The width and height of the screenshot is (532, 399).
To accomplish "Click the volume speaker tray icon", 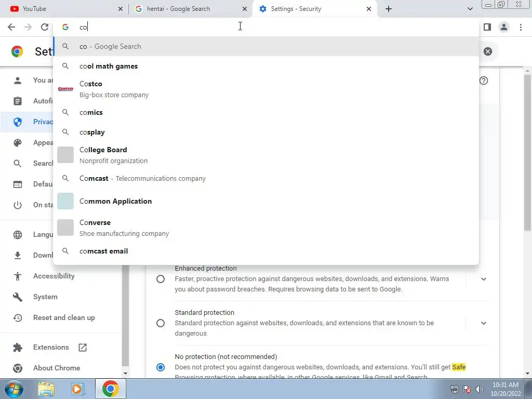I will tap(480, 389).
